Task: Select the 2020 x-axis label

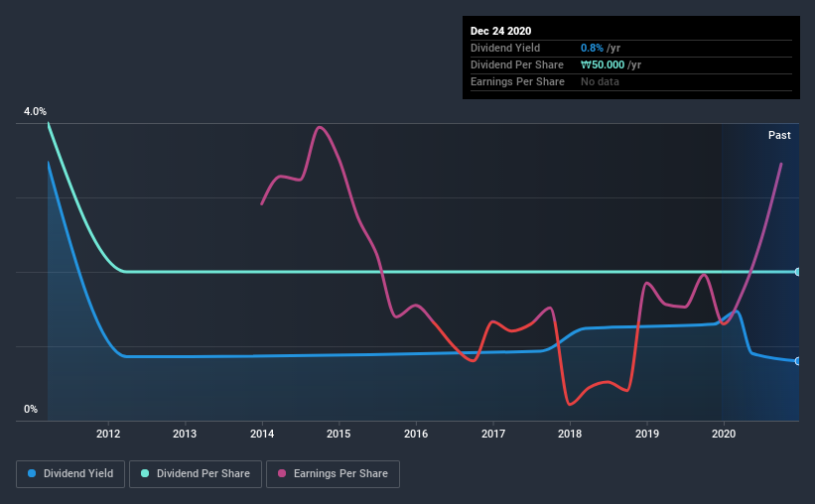Action: (724, 434)
